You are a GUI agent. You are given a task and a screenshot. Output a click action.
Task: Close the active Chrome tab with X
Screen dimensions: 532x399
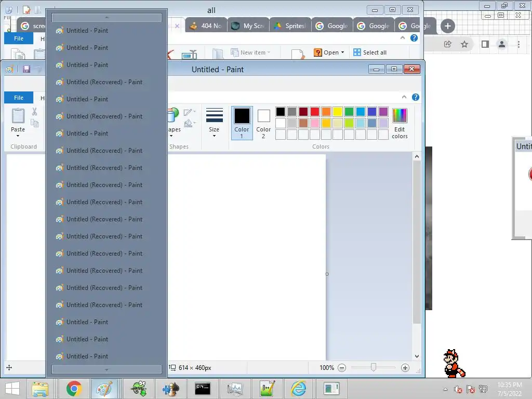point(177,26)
